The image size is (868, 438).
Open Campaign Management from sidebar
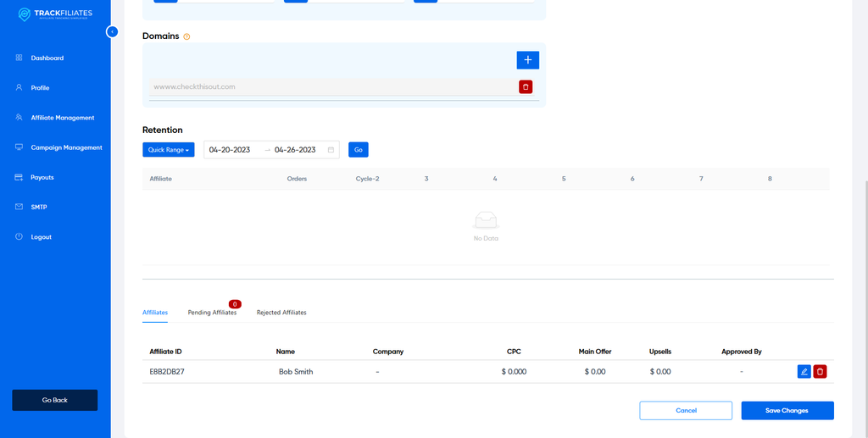66,147
